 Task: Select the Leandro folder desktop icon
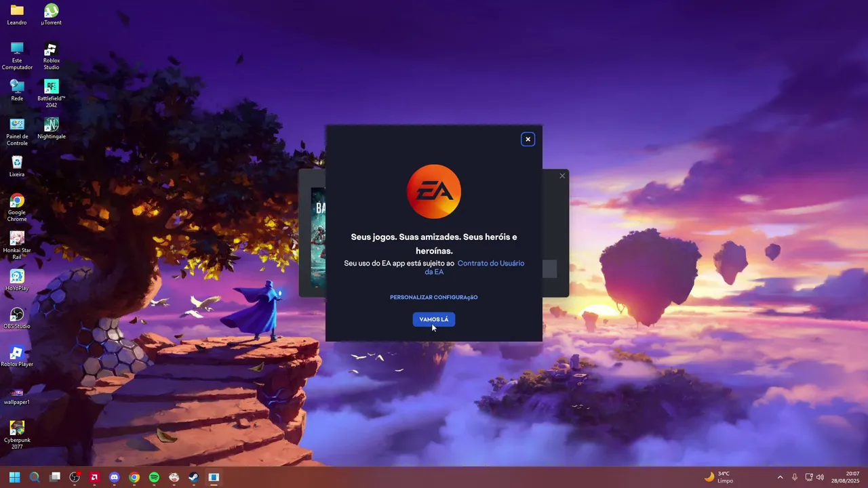[x=17, y=14]
